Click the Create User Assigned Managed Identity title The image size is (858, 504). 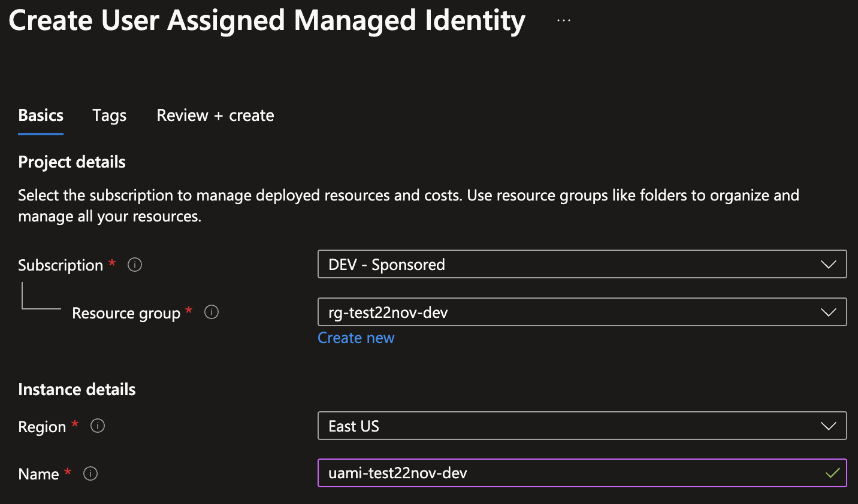tap(267, 20)
